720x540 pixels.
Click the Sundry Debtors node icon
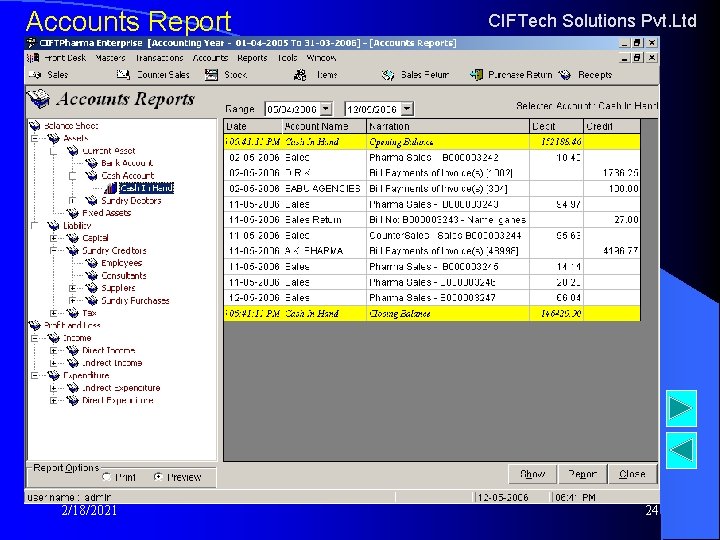[92, 201]
